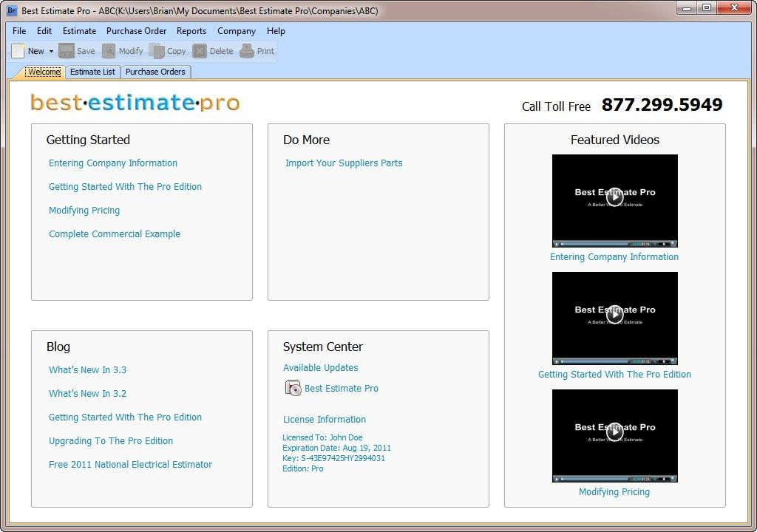757x532 pixels.
Task: Click the Best Estimate Pro updates disc icon
Action: (x=293, y=387)
